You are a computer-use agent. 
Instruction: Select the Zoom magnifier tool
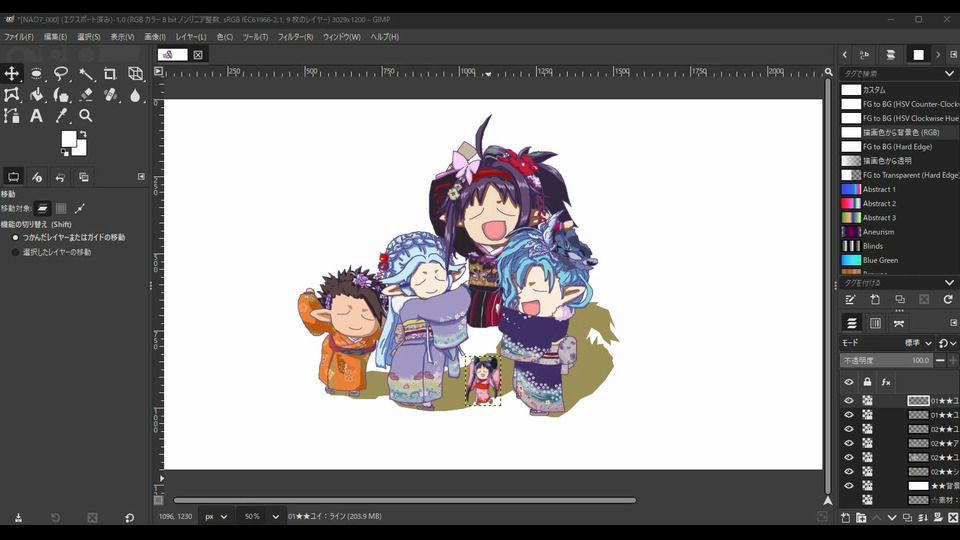86,116
